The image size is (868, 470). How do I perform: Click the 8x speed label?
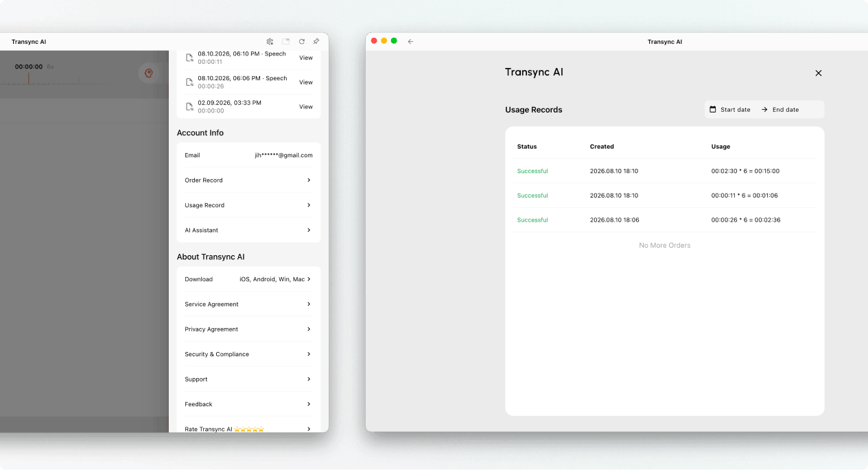50,67
